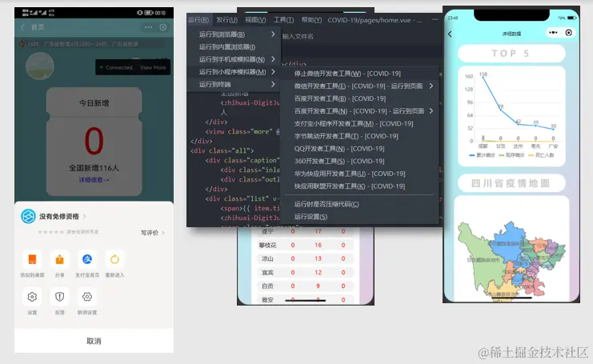The height and width of the screenshot is (364, 593).
Task: Tap the 四川省疫情地图 header card
Action: (x=511, y=183)
